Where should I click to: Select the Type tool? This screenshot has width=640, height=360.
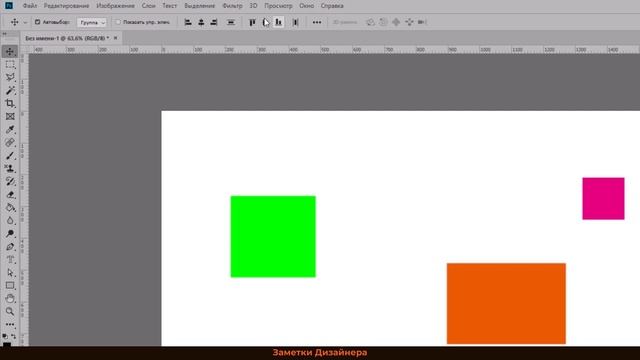pyautogui.click(x=10, y=259)
